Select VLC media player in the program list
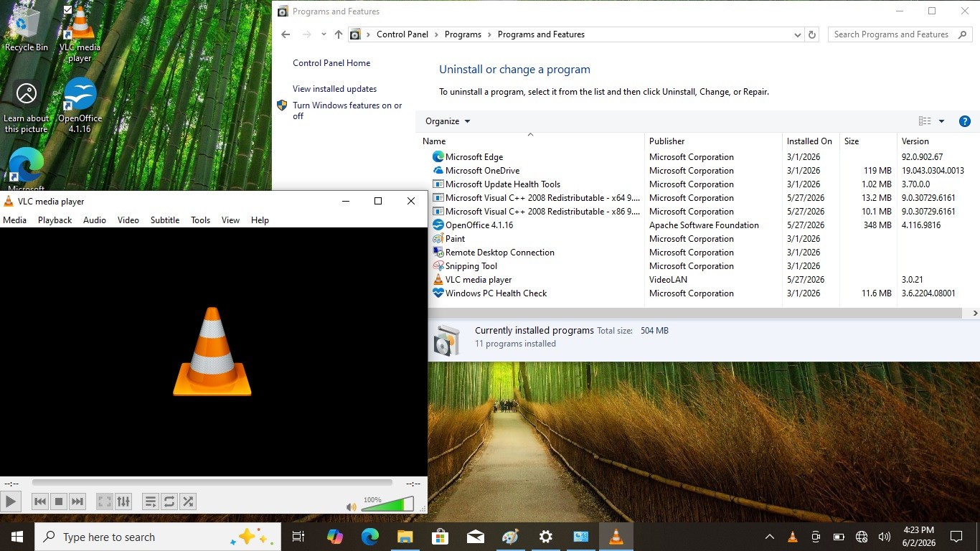The image size is (980, 551). (694, 280)
